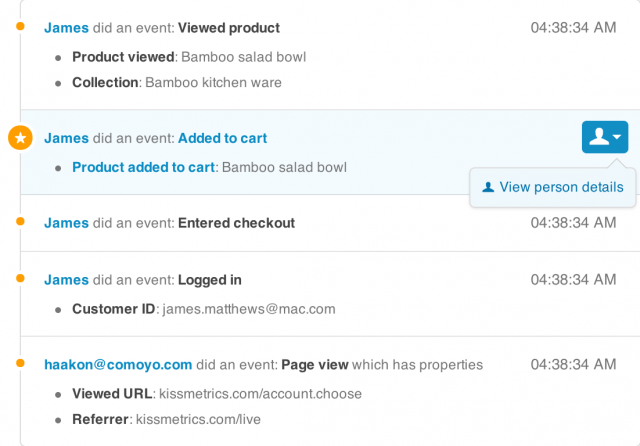Click orange dot marker for Entered checkout

(20, 222)
